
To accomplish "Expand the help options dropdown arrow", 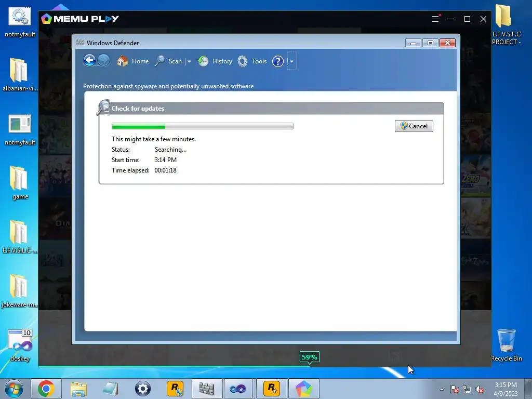I will point(291,61).
